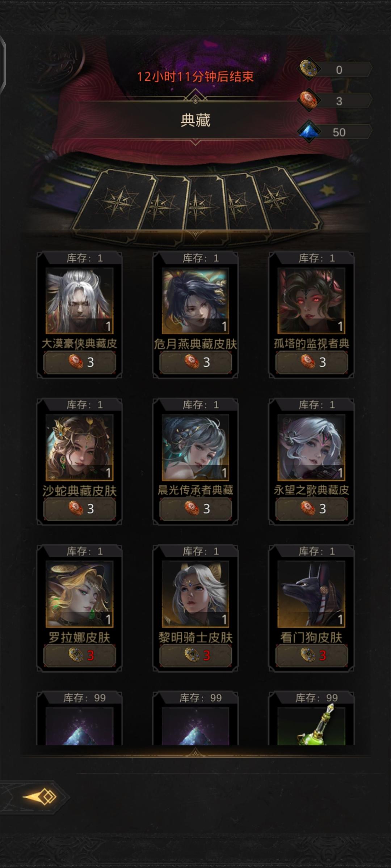Screen dimensions: 391x868
Task: Buy 晨光传承者典藏 for 3 red tokens
Action: coord(195,509)
